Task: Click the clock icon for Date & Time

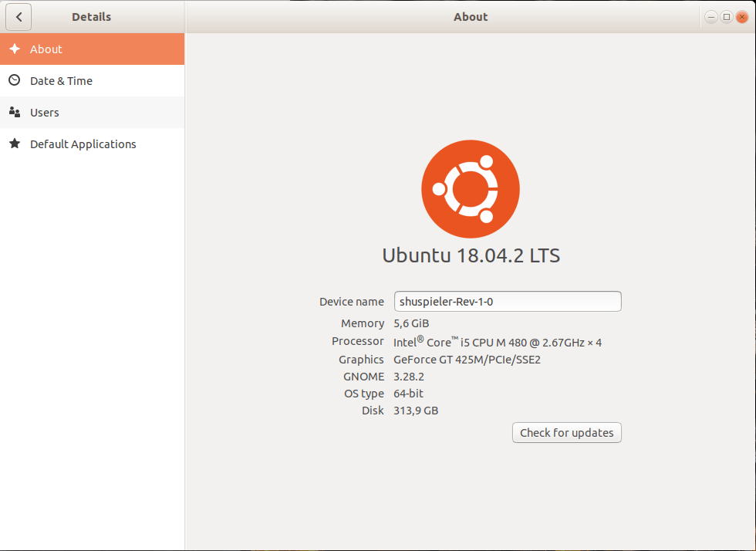Action: (x=14, y=80)
